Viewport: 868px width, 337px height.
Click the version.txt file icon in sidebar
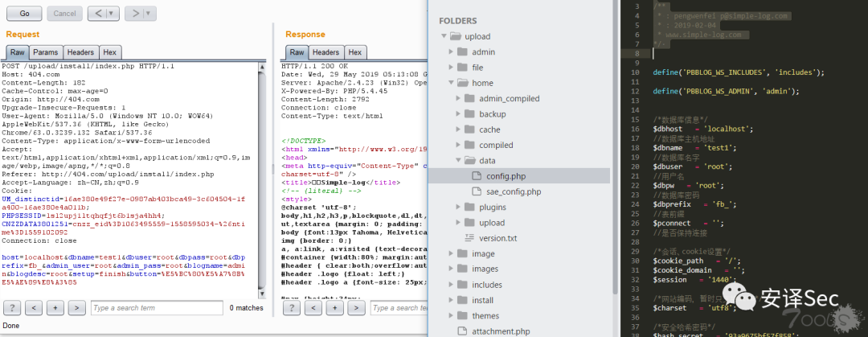pyautogui.click(x=471, y=238)
